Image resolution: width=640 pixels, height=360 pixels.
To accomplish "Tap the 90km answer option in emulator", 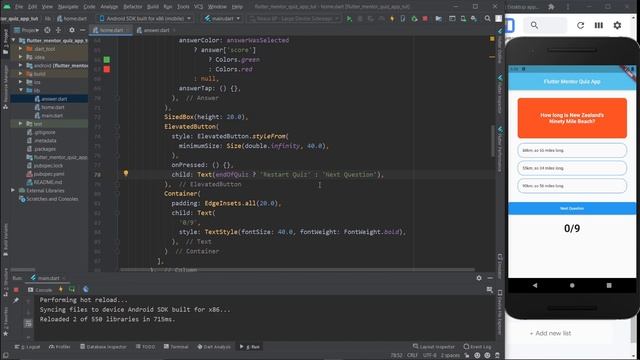I will point(572,186).
